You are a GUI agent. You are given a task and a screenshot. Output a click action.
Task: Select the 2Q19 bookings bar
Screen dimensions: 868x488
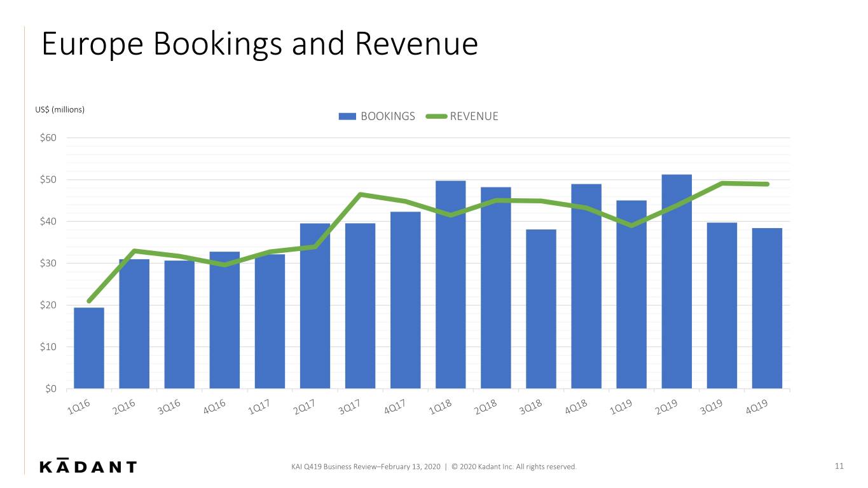[677, 281]
